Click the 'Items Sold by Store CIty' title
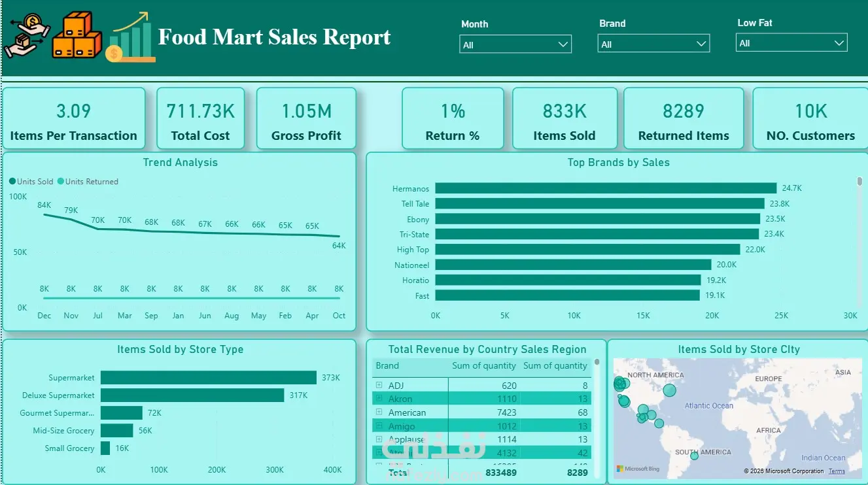This screenshot has width=868, height=485. pyautogui.click(x=739, y=350)
